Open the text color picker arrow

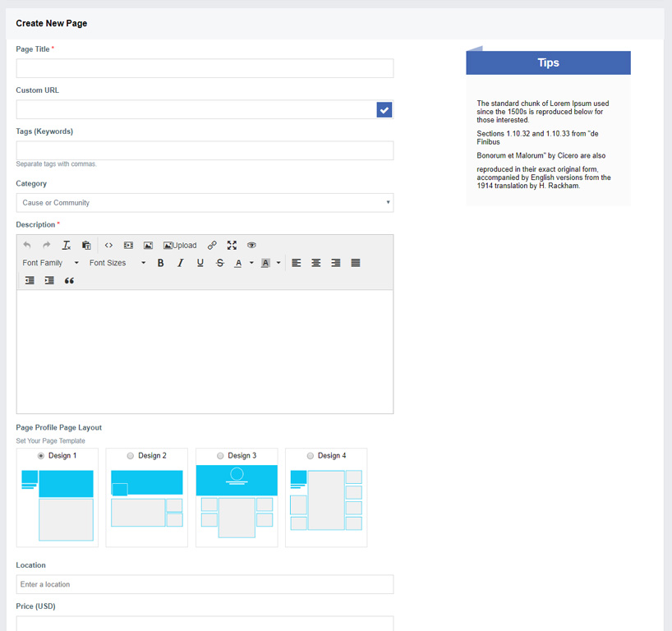(x=251, y=263)
